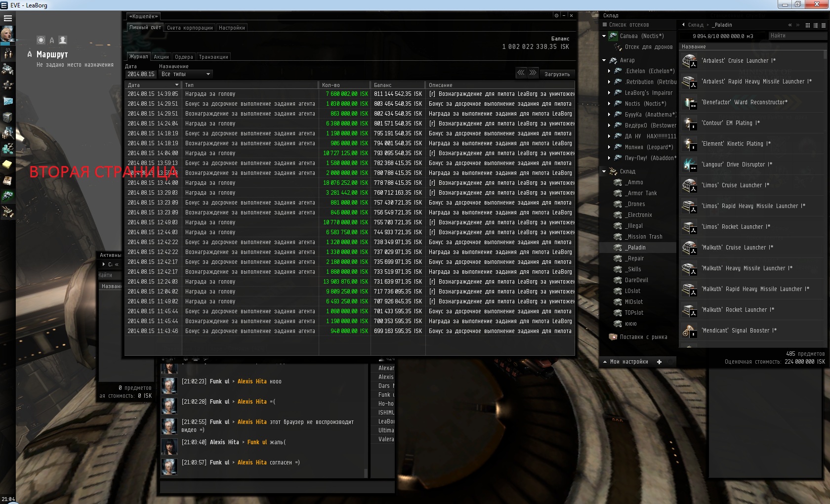Click the inventory Найти search field
The height and width of the screenshot is (504, 830).
[x=797, y=36]
